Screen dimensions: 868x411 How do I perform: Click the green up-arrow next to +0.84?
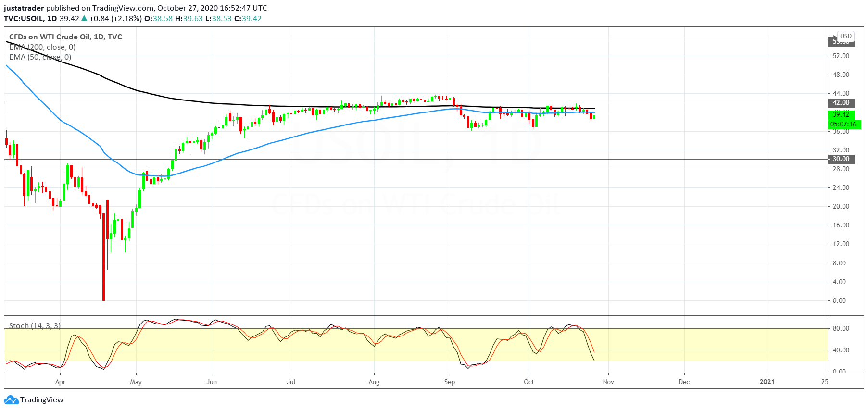tap(84, 18)
